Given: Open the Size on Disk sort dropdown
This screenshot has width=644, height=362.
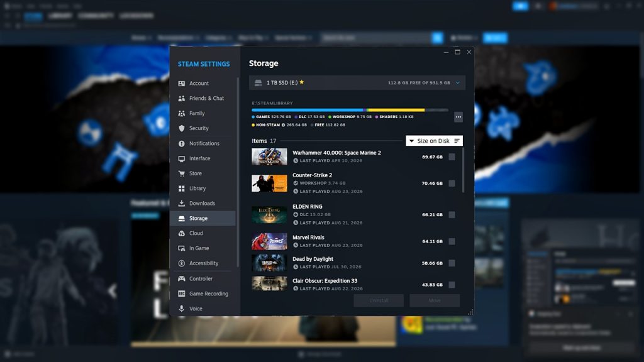Looking at the screenshot, I should click(434, 141).
